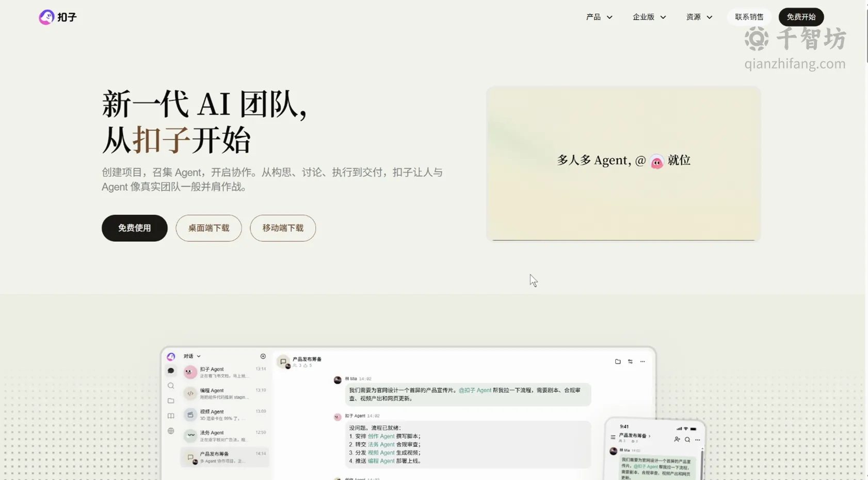Click the 产品发布筹备 group avatar in chat header
The width and height of the screenshot is (868, 480).
(x=283, y=362)
